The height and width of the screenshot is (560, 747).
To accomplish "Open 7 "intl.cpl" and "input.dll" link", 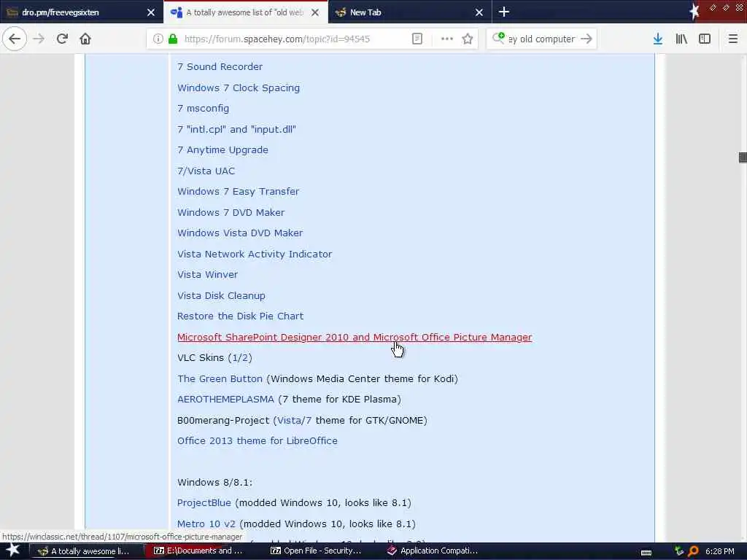I will pos(236,130).
